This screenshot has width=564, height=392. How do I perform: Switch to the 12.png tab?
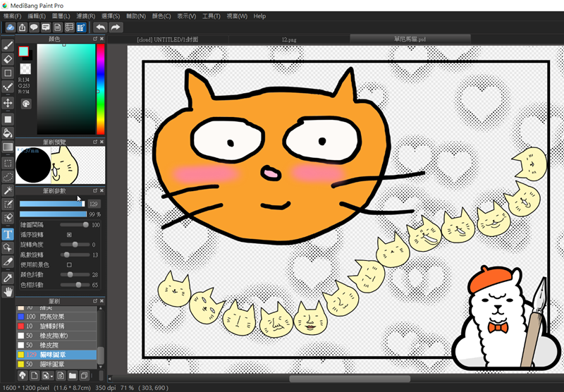[x=290, y=39]
